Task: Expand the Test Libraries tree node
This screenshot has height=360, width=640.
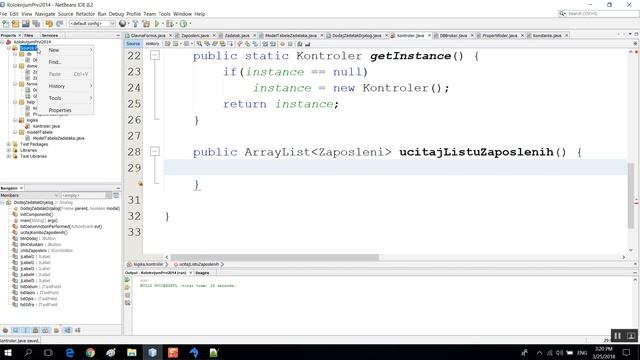Action: tap(9, 156)
